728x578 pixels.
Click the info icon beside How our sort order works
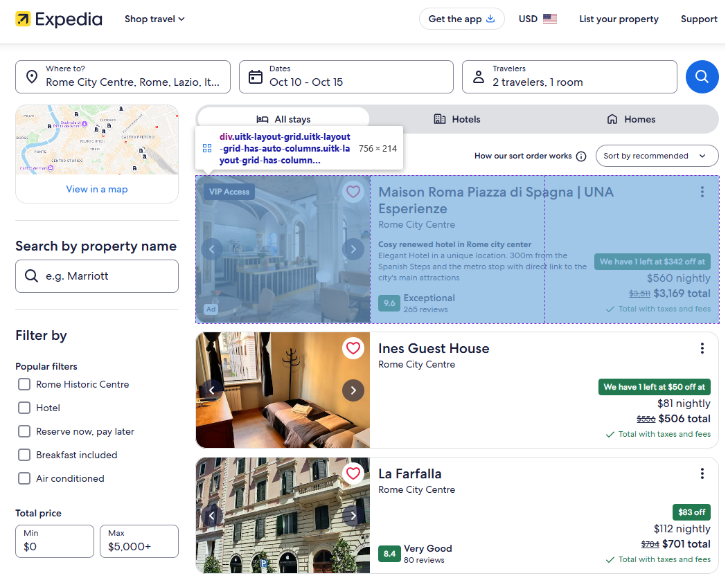[581, 156]
